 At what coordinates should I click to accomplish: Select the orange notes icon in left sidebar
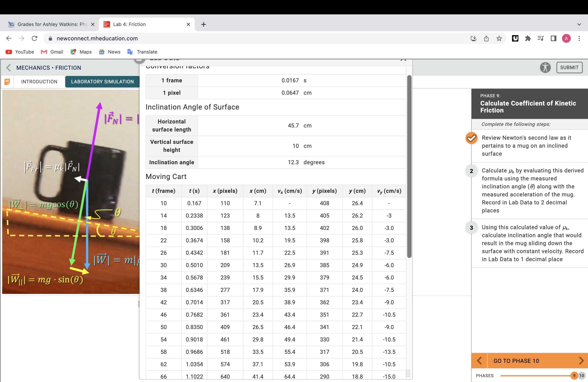coord(7,82)
